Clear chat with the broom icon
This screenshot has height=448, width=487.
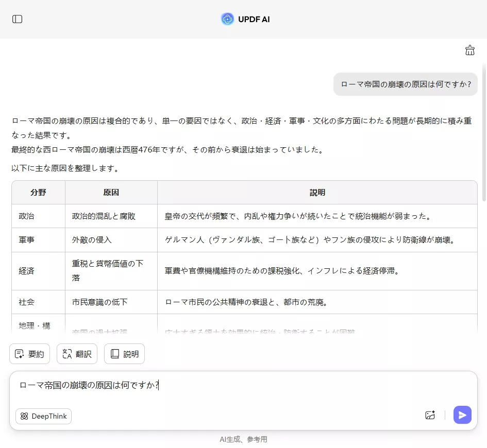[x=469, y=50]
